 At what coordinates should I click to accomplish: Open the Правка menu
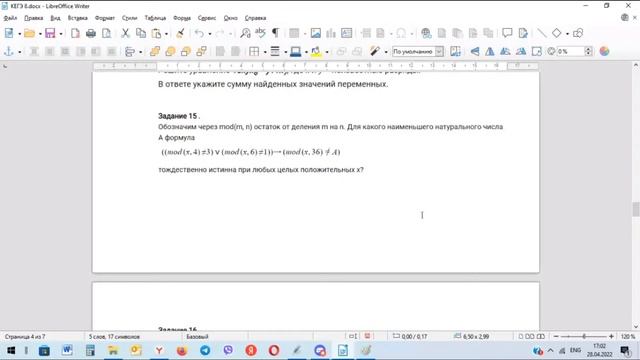(x=33, y=18)
